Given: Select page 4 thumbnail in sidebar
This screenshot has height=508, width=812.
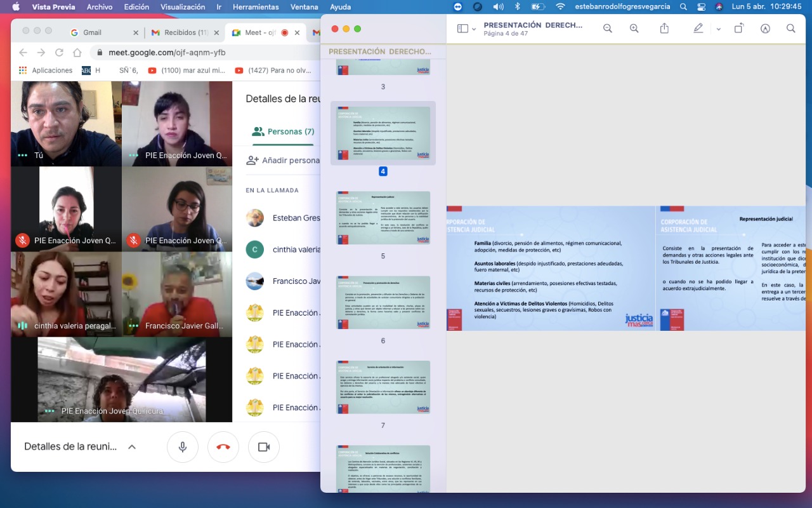Looking at the screenshot, I should (383, 133).
